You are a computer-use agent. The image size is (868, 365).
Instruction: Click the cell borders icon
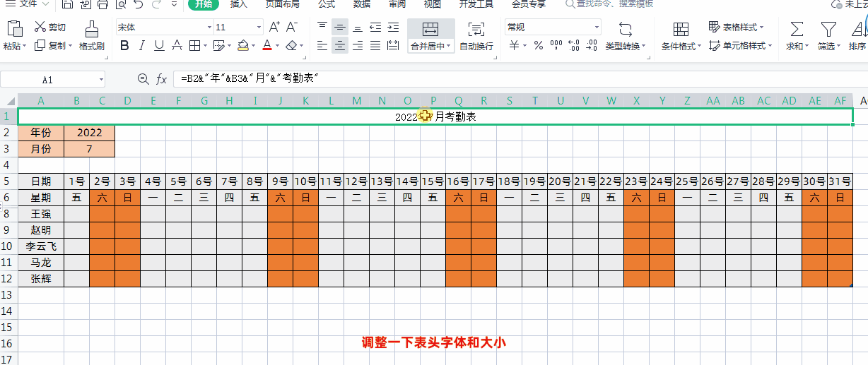click(194, 46)
